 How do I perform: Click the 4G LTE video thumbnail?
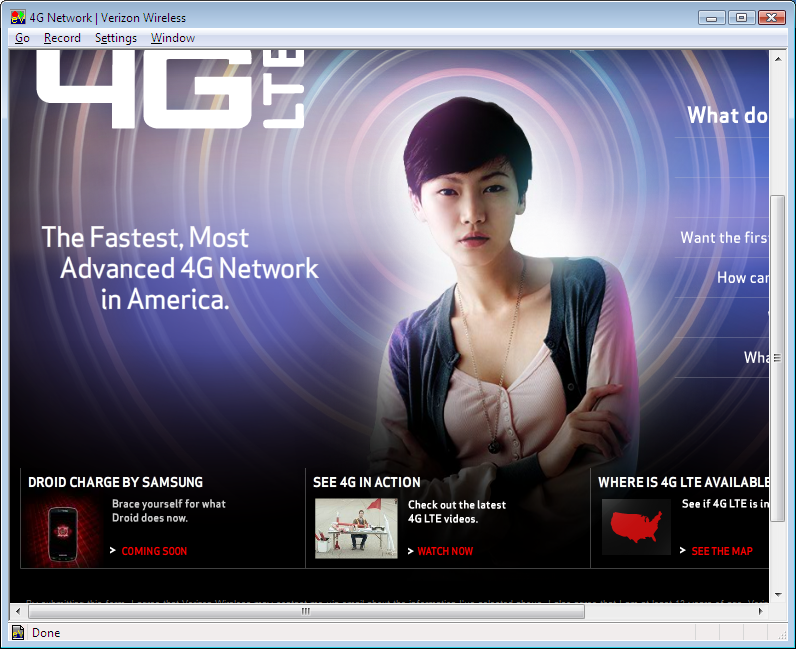(x=356, y=528)
